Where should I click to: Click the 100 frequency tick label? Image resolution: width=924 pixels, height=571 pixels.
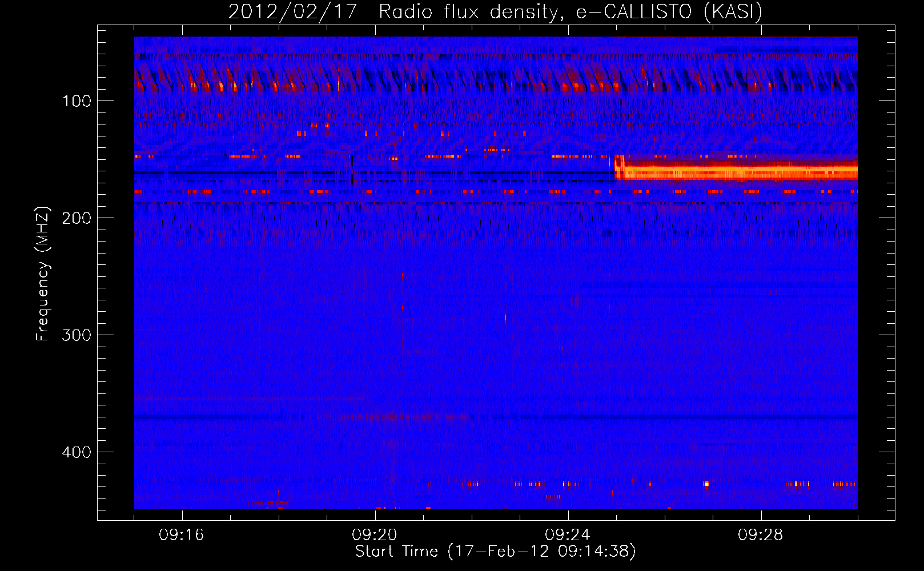click(77, 101)
